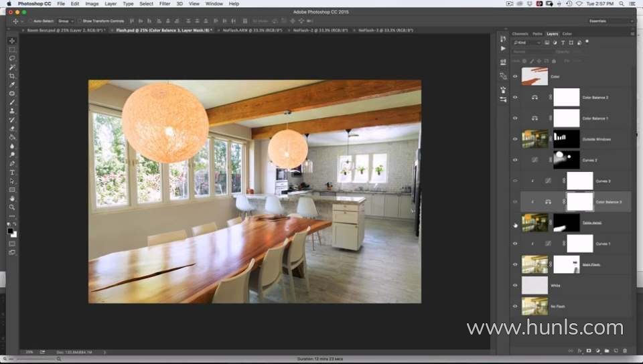The width and height of the screenshot is (643, 364).
Task: Open the Window menu
Action: pyautogui.click(x=214, y=4)
